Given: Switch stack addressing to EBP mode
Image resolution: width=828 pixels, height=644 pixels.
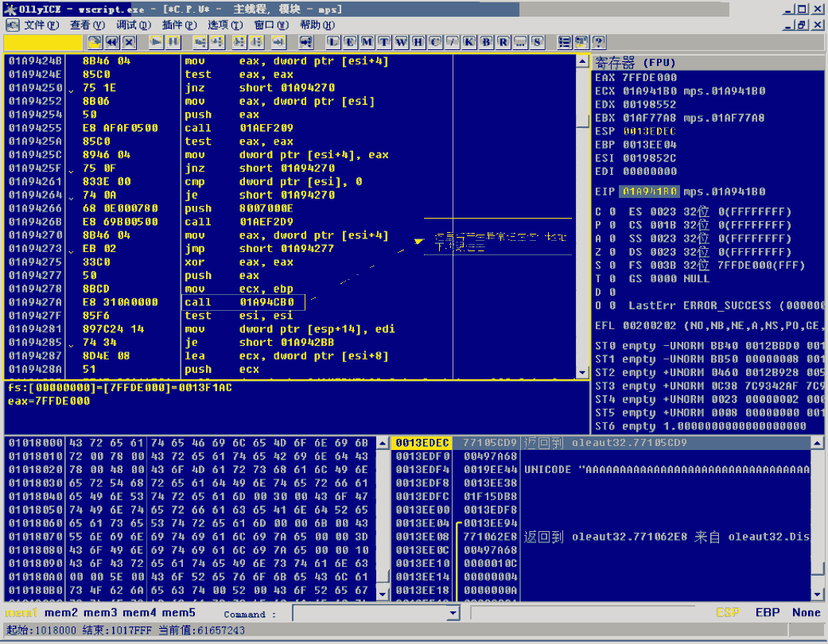Looking at the screenshot, I should pos(767,612).
